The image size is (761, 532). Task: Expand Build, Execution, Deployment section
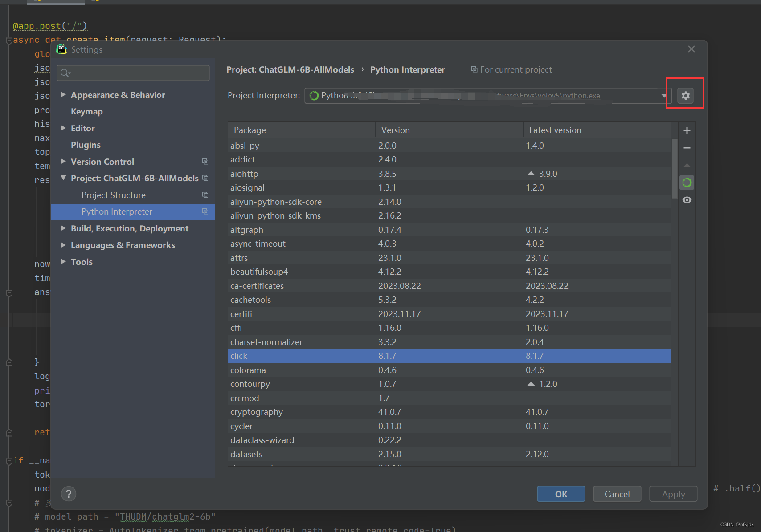(x=63, y=228)
